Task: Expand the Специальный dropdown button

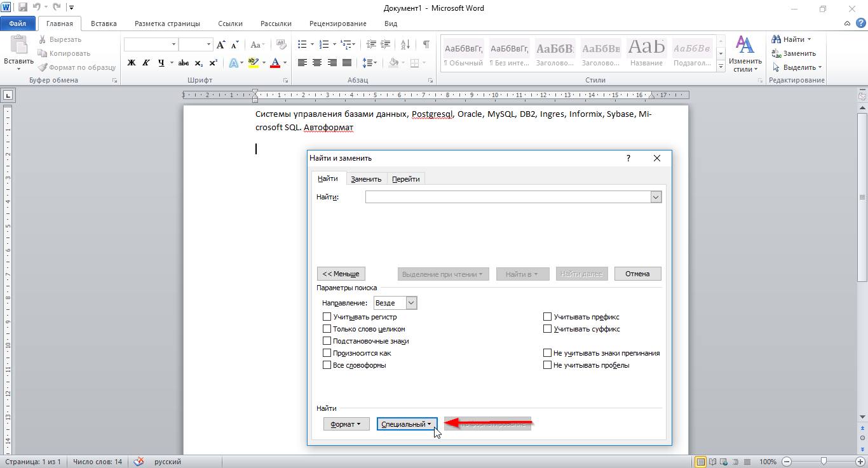Action: pyautogui.click(x=407, y=424)
